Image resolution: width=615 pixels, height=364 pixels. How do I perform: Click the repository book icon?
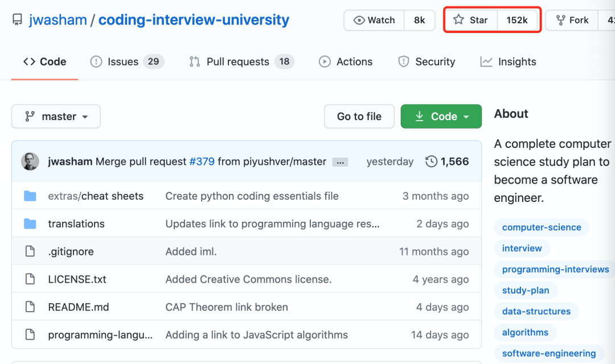pos(17,20)
